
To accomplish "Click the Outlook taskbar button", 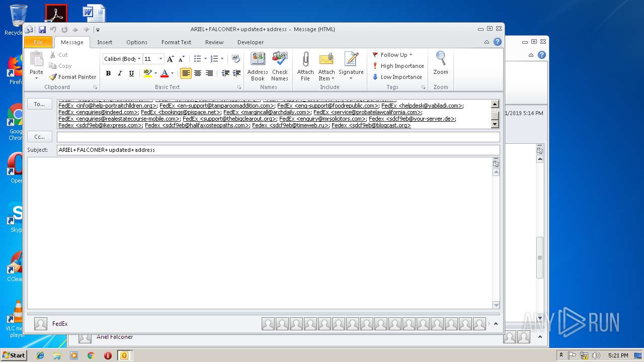I will click(124, 355).
